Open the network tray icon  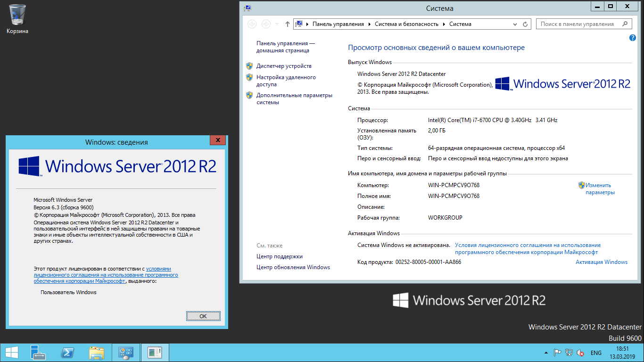pos(569,353)
